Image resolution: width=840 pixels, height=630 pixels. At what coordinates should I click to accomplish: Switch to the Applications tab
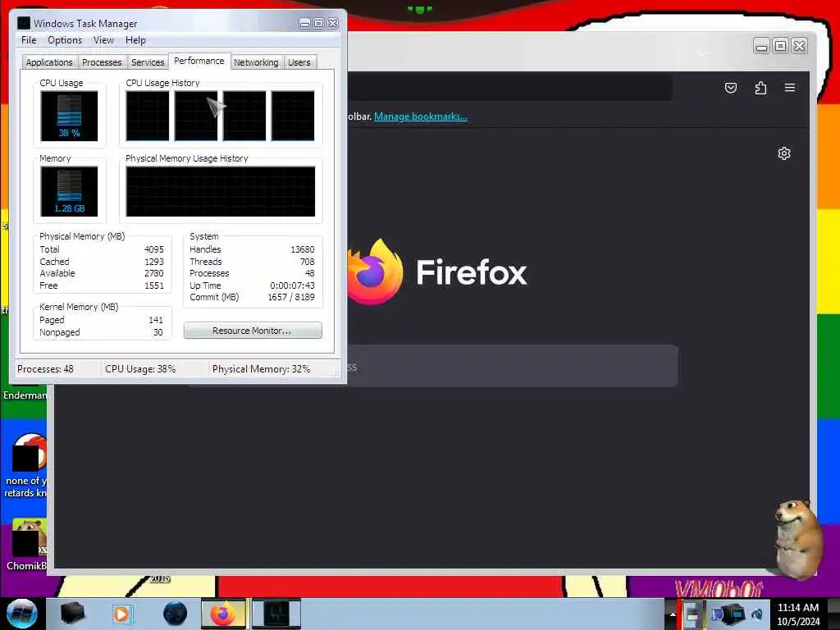(x=49, y=62)
